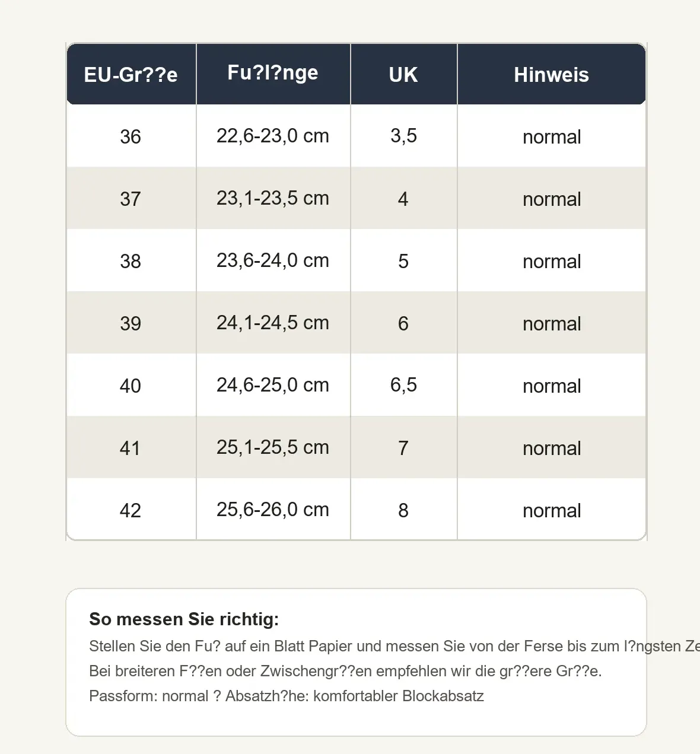Click the 22,6-23,0 cm cell
This screenshot has height=754, width=700.
click(x=273, y=136)
